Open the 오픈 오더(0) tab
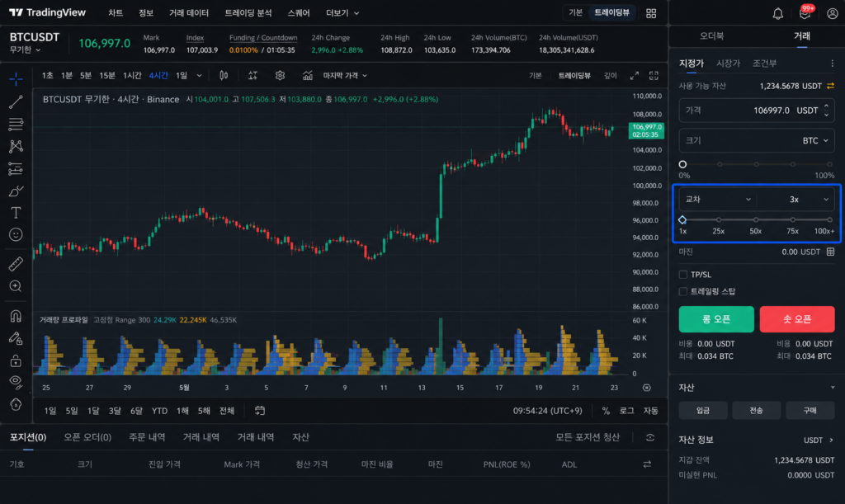The image size is (845, 504). [x=87, y=437]
